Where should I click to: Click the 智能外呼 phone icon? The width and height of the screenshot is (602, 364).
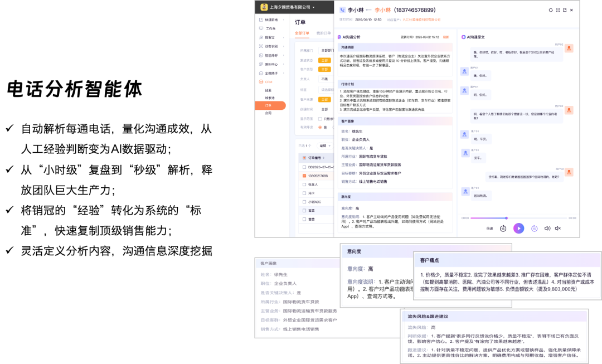(x=261, y=55)
